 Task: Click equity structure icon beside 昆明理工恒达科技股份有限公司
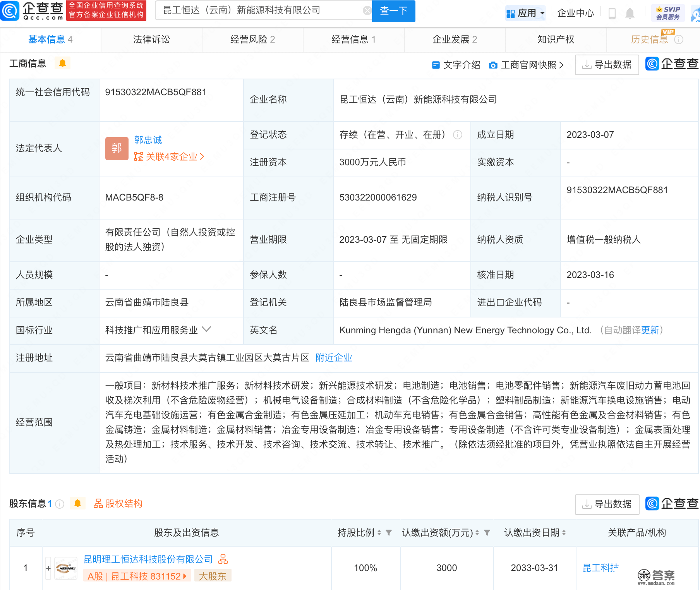[x=223, y=559]
